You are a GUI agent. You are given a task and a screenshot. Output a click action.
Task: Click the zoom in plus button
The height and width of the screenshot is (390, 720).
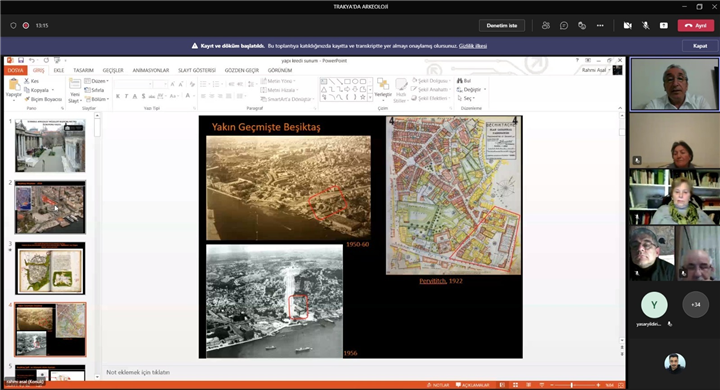pos(598,385)
